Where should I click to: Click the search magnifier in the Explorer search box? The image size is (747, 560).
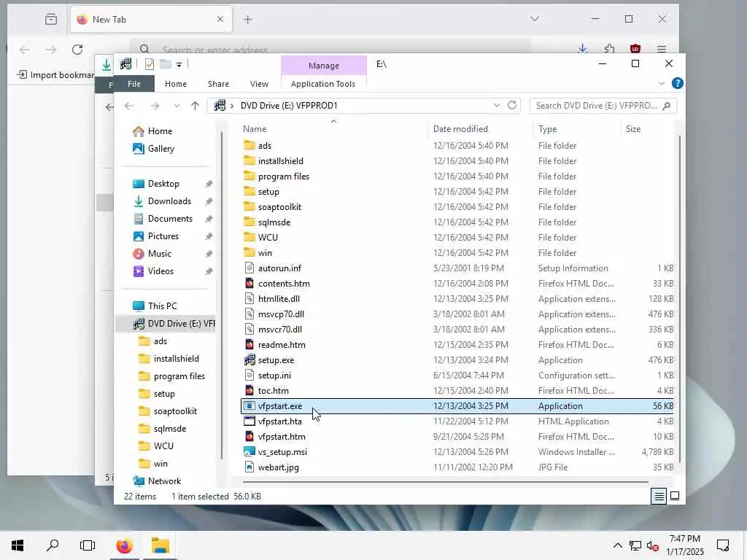pos(667,106)
